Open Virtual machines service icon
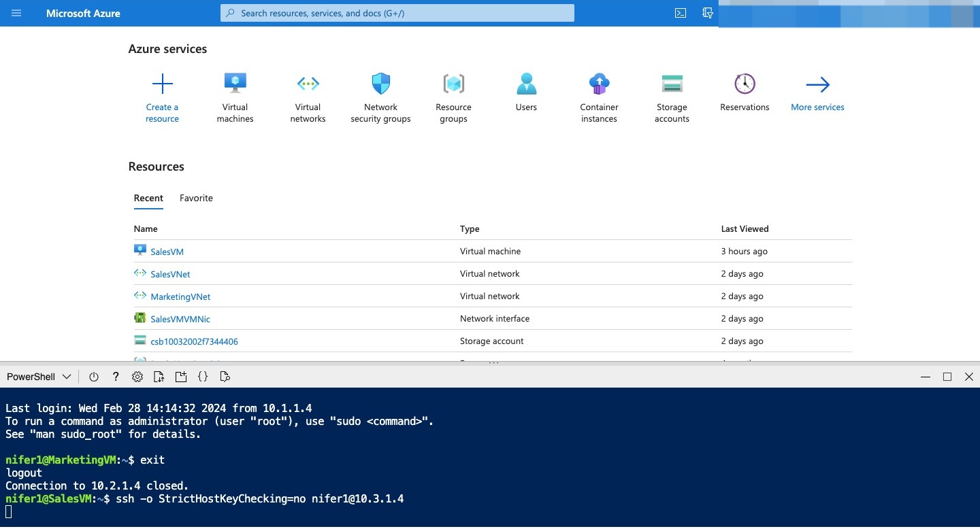 pos(235,84)
